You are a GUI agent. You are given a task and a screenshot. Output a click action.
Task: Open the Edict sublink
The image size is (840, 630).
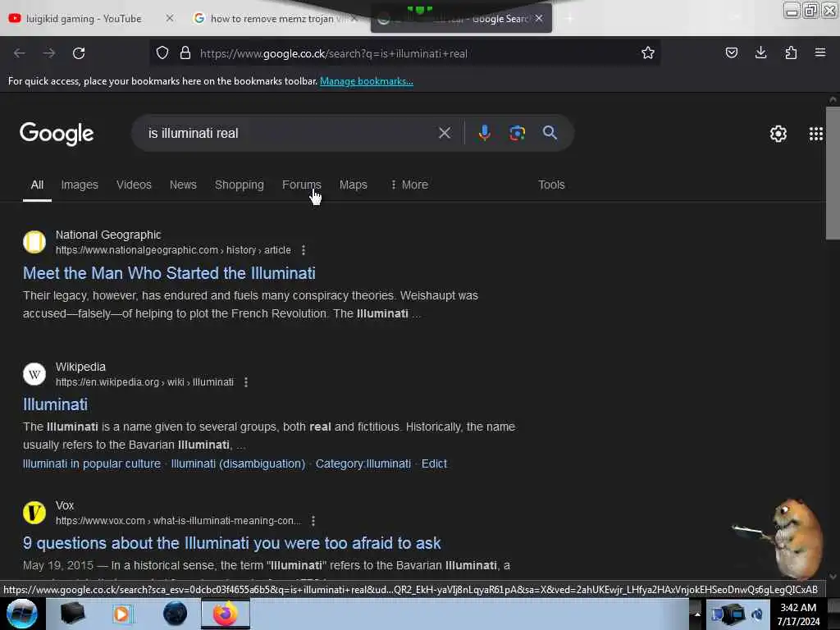[434, 464]
